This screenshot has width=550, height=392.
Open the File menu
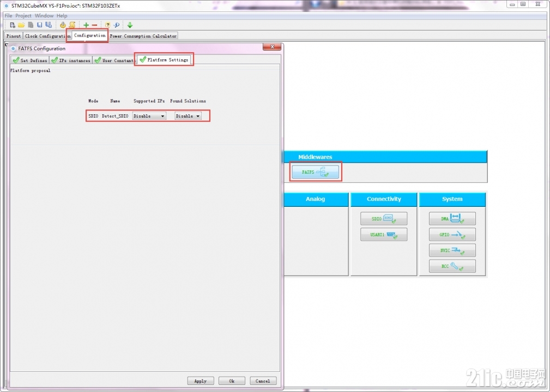coord(8,16)
